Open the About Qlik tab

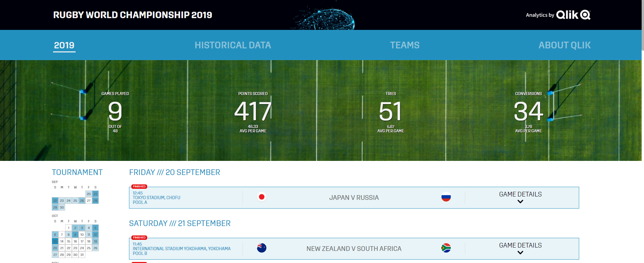pos(565,45)
